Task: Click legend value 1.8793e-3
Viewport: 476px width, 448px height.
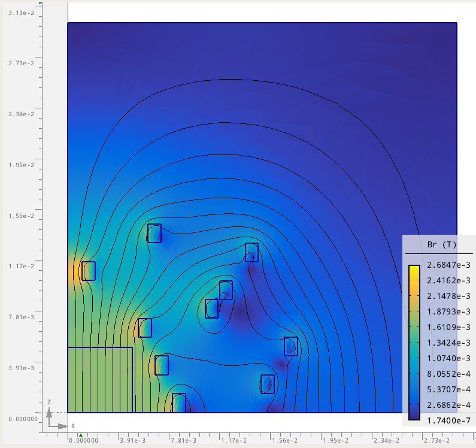Action: click(x=448, y=311)
